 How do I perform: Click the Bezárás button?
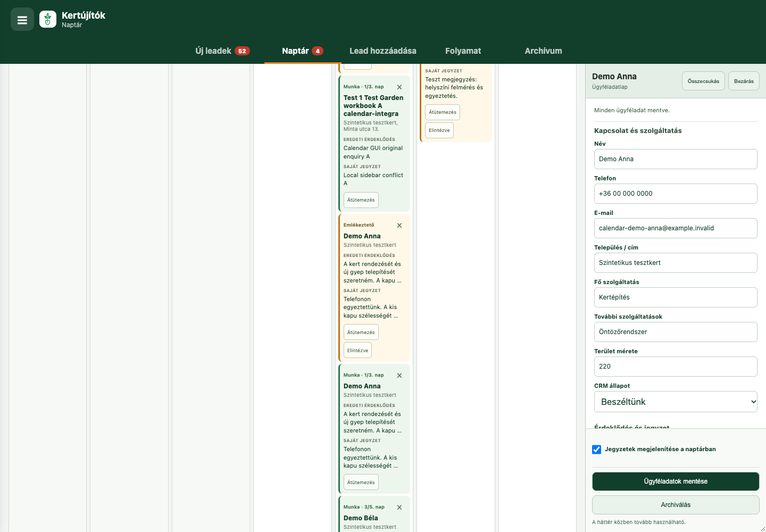744,81
